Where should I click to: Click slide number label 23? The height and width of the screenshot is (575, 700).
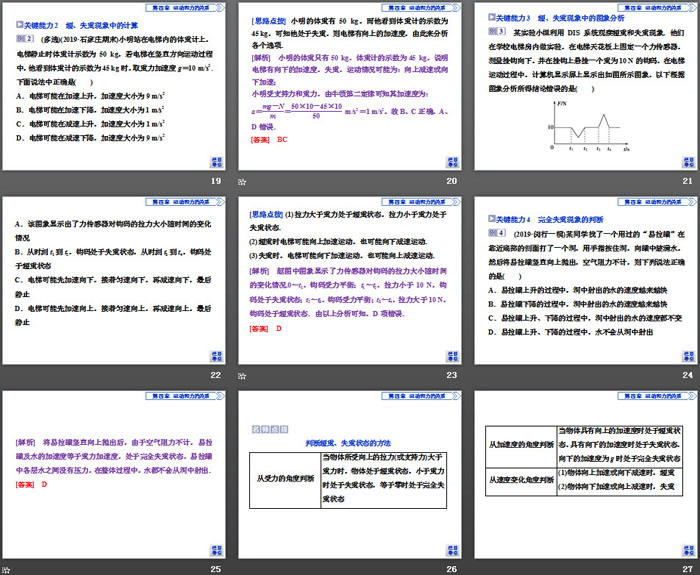452,375
